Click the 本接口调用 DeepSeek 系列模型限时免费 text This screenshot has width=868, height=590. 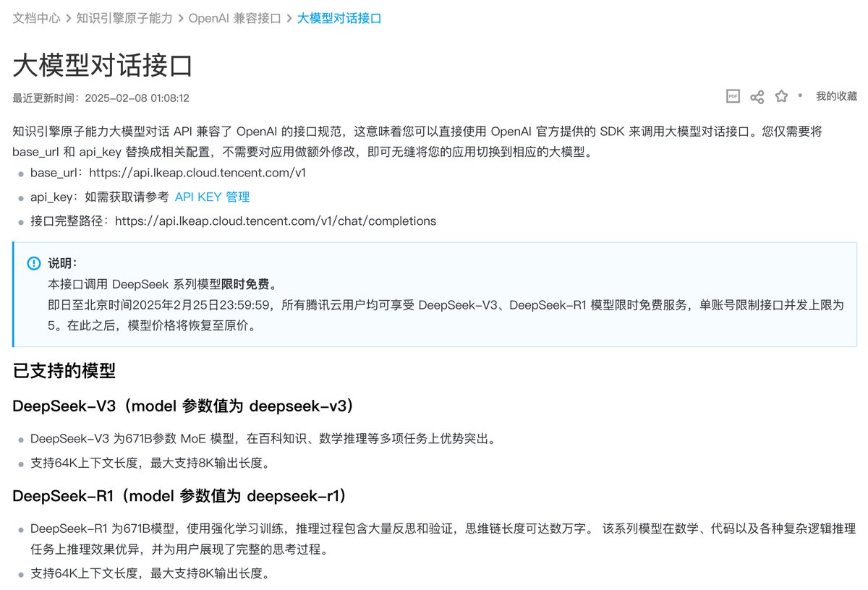(163, 283)
